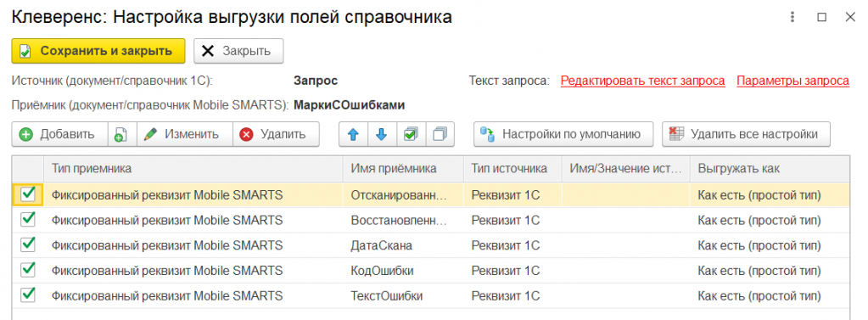Toggle checkbox for ДатаСкана row
868x320 pixels.
[28, 244]
